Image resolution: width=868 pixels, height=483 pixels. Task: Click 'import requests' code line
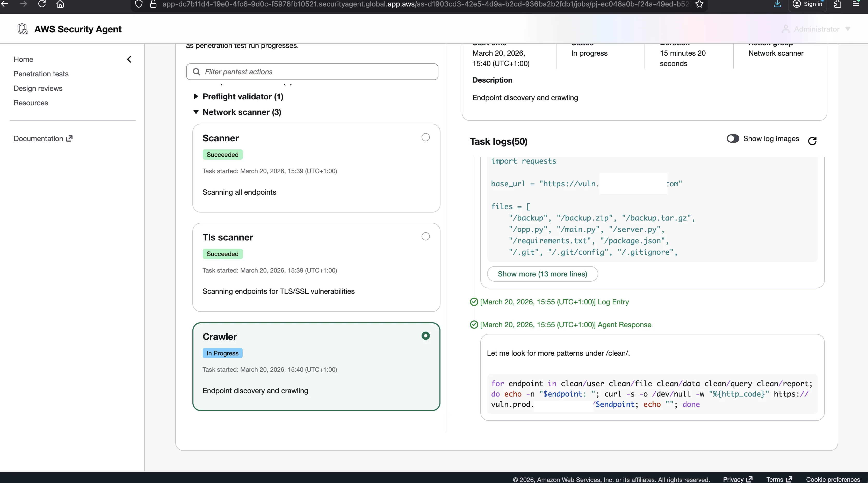[523, 161]
